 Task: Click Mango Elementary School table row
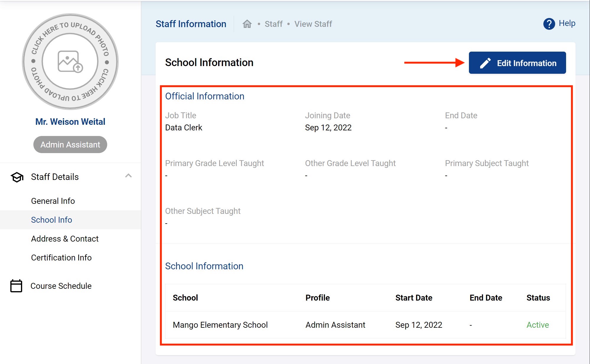coord(220,325)
